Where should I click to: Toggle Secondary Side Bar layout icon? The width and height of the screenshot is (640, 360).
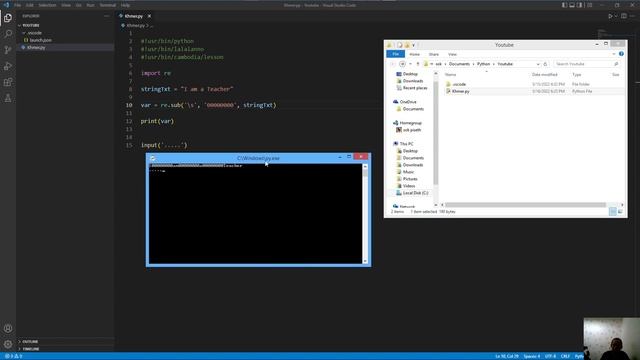(580, 5)
